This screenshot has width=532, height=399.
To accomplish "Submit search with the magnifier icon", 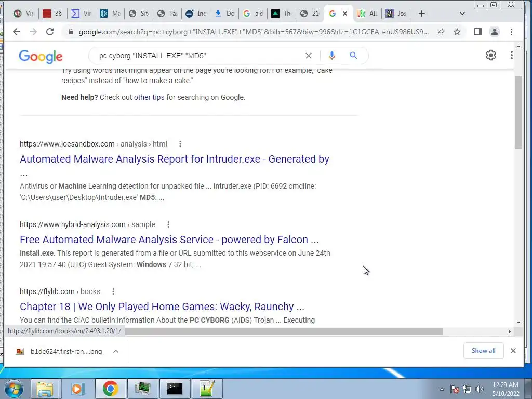I will pos(353,55).
